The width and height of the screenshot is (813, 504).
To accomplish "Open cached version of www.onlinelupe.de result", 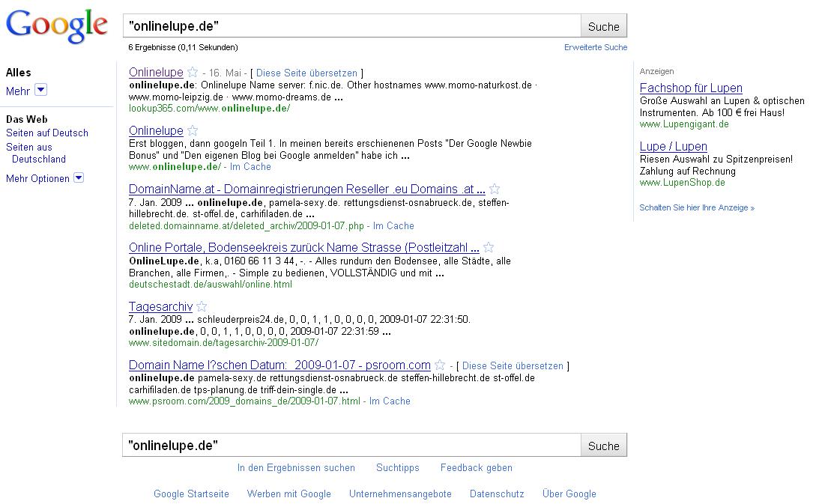I will (x=250, y=167).
